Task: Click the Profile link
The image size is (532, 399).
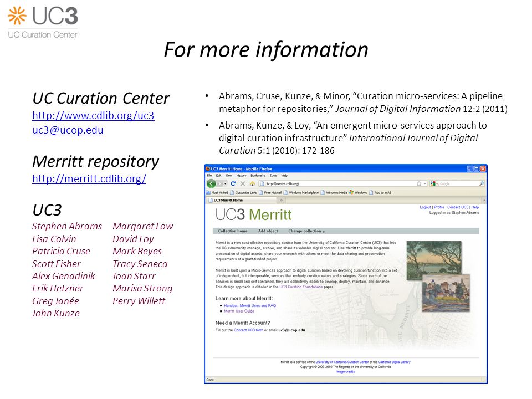Action: (x=439, y=207)
